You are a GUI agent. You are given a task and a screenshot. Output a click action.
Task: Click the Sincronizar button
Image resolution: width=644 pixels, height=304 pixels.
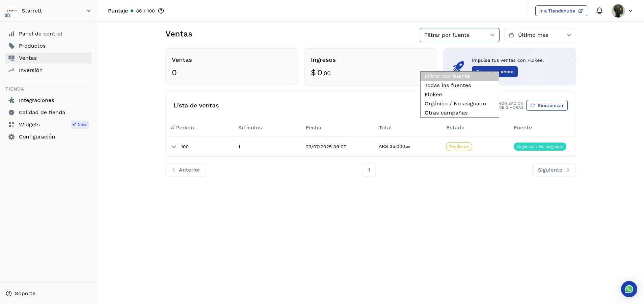pyautogui.click(x=546, y=105)
